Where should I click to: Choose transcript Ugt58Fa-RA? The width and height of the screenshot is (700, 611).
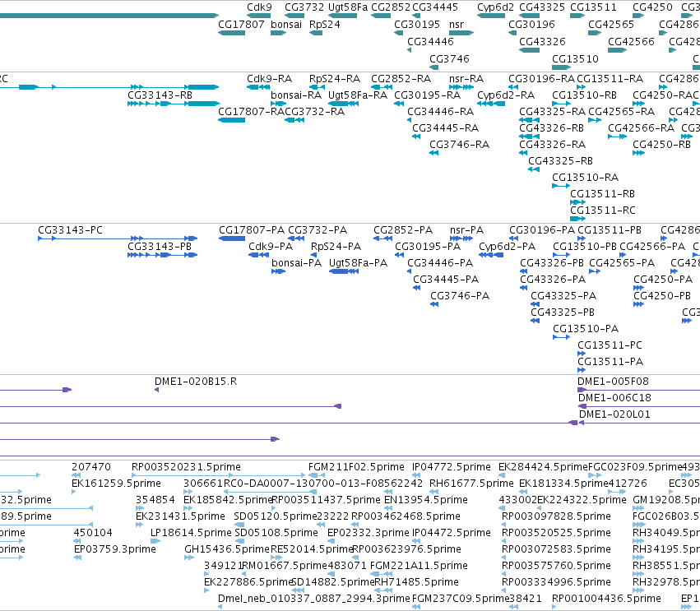tap(358, 95)
